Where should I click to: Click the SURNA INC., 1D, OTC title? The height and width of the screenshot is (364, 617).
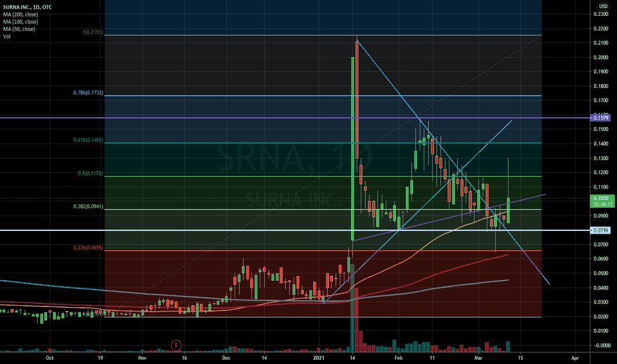27,7
